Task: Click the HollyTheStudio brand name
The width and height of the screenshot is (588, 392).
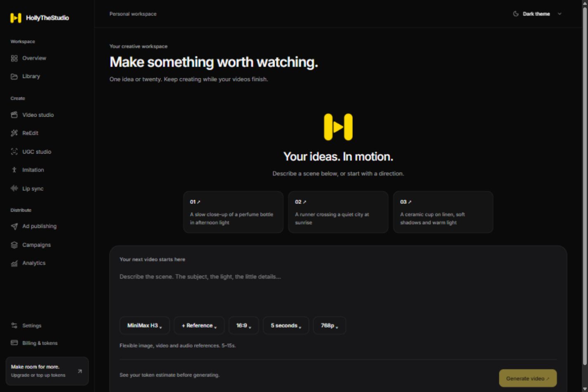Action: click(47, 18)
